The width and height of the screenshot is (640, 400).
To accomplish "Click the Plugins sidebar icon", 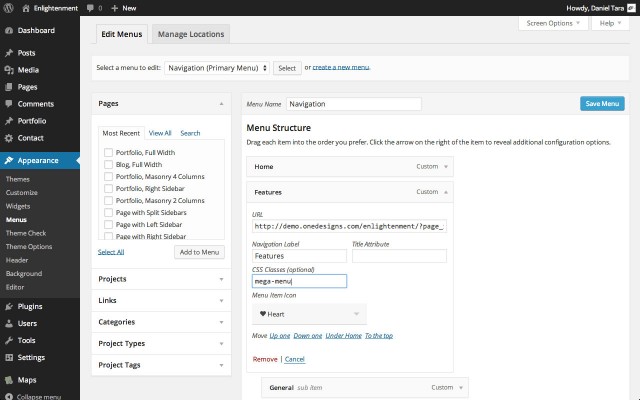I will [x=8, y=306].
